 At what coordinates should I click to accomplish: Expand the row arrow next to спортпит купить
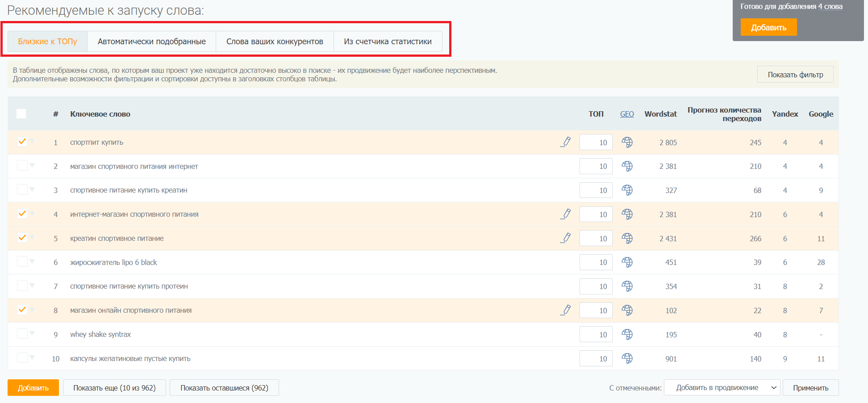point(32,141)
